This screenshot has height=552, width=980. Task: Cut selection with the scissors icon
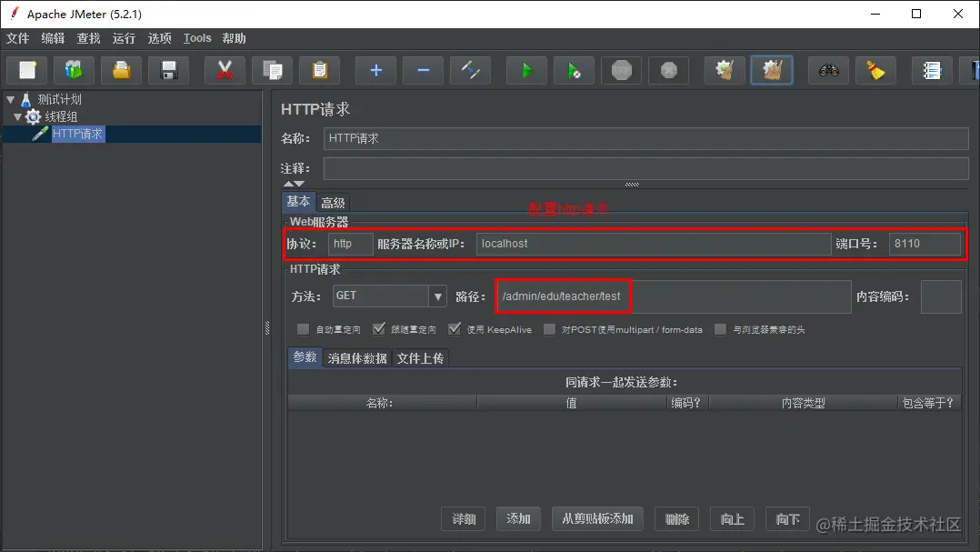coord(225,70)
